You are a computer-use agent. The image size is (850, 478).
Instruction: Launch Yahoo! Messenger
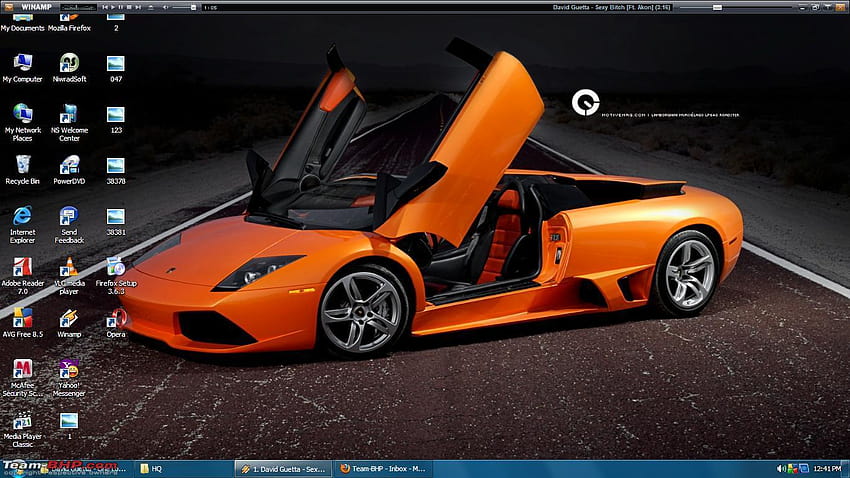(69, 378)
